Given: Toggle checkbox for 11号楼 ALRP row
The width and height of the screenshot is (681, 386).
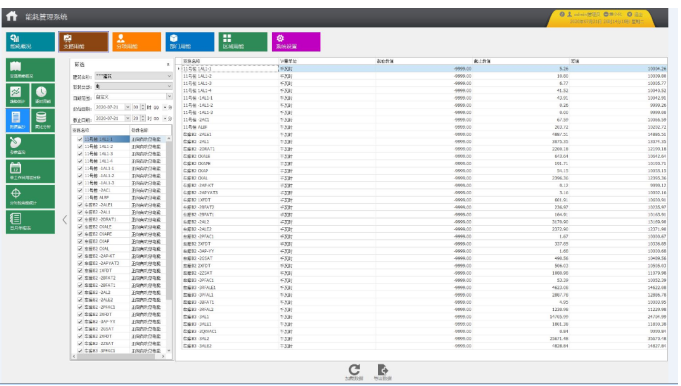Looking at the screenshot, I should (80, 198).
